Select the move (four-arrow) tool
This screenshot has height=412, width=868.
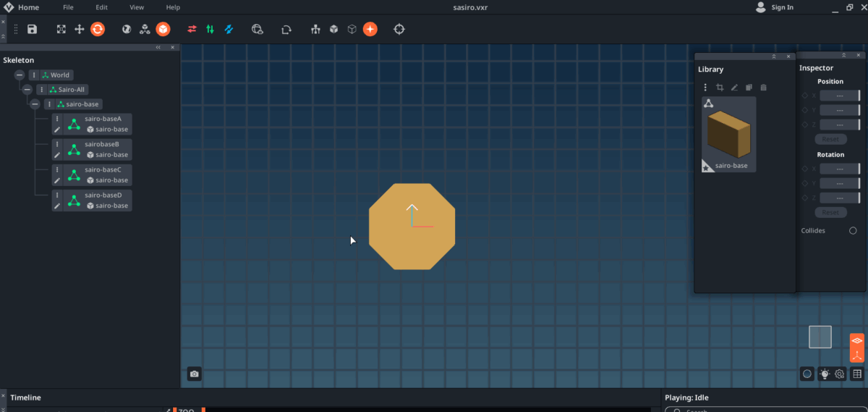coord(80,29)
